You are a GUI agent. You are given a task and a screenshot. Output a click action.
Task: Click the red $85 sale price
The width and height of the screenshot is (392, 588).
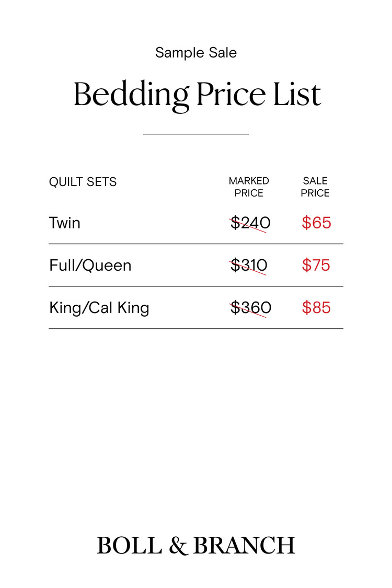(x=316, y=308)
